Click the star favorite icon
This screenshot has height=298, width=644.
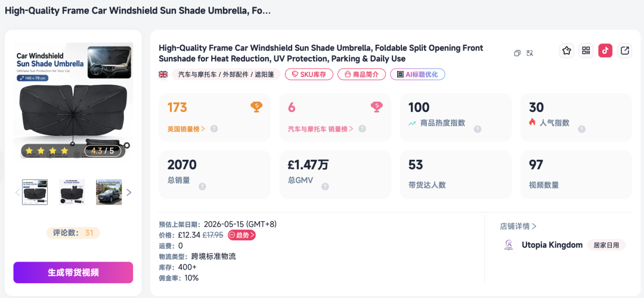(567, 51)
